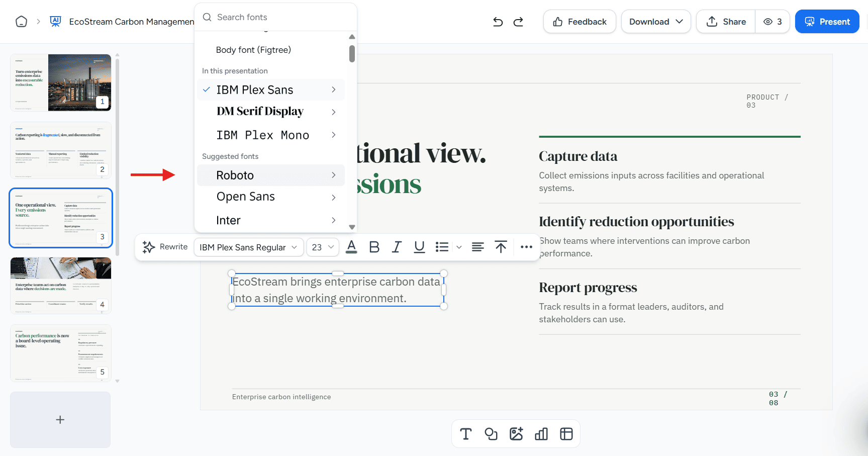Select slide 2 thumbnail
The image size is (868, 456).
[61, 150]
